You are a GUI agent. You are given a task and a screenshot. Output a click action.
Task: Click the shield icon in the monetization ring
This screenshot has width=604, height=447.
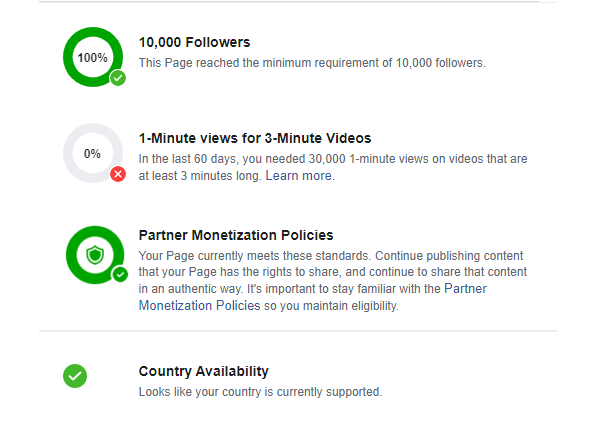[x=94, y=255]
